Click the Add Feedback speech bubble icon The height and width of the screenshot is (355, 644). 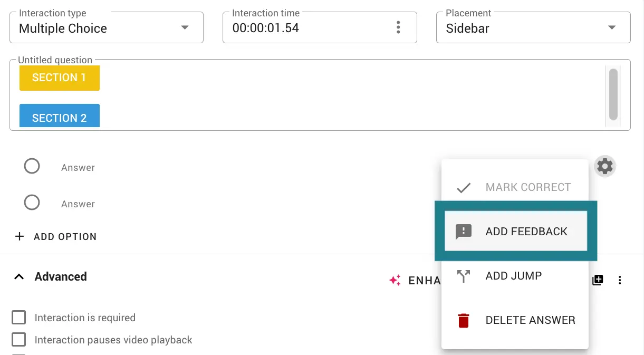pyautogui.click(x=464, y=232)
